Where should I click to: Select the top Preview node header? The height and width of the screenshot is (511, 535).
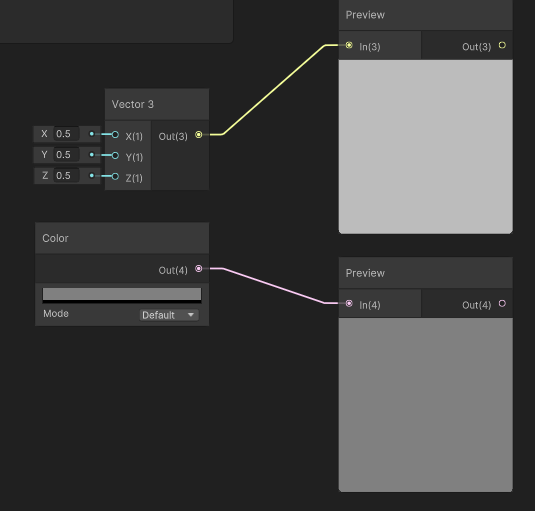tap(425, 15)
